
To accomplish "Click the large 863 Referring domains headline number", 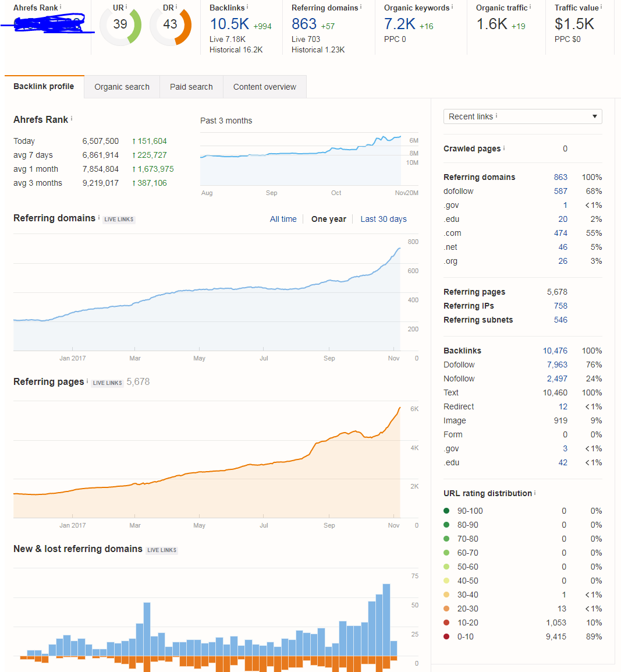I will pos(304,24).
